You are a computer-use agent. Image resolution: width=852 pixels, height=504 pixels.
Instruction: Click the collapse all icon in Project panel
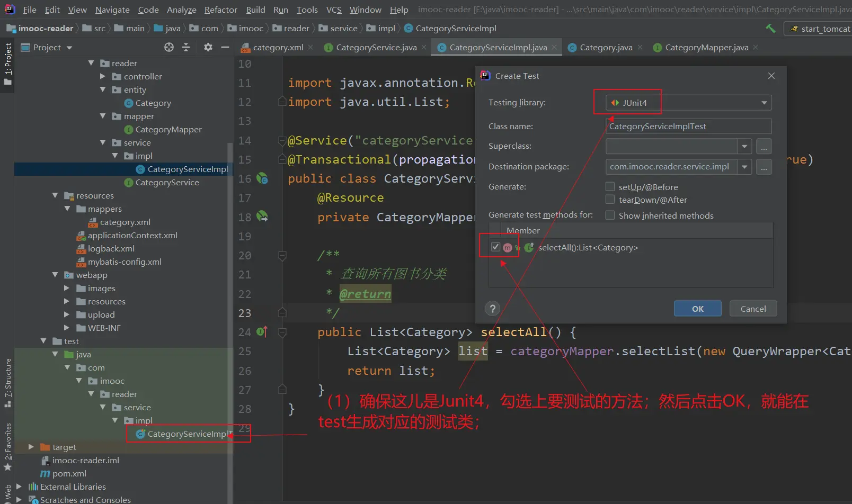pyautogui.click(x=186, y=48)
